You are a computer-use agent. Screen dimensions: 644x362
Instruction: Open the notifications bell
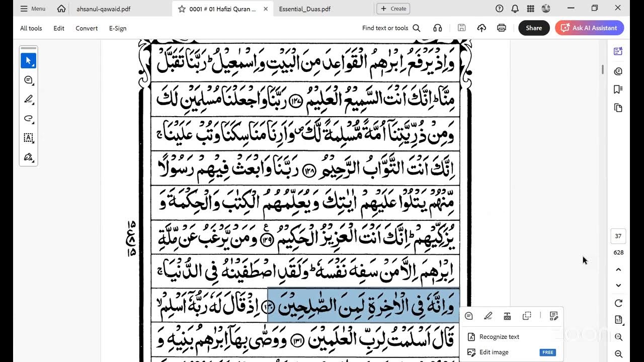[x=515, y=9]
